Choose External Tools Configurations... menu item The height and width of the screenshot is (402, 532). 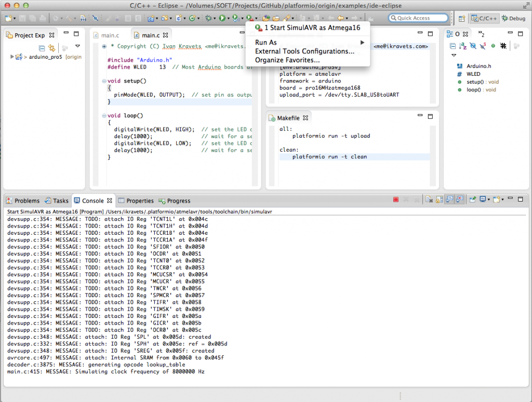[308, 51]
